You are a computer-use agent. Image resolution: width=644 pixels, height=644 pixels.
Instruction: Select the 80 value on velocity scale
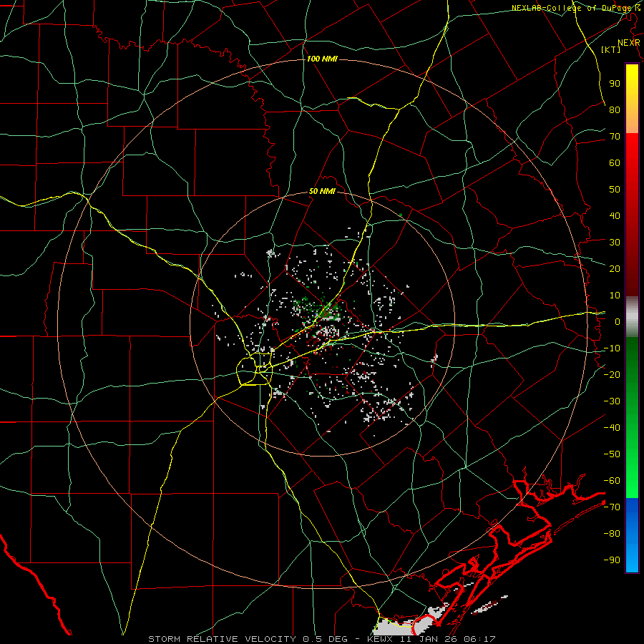615,109
